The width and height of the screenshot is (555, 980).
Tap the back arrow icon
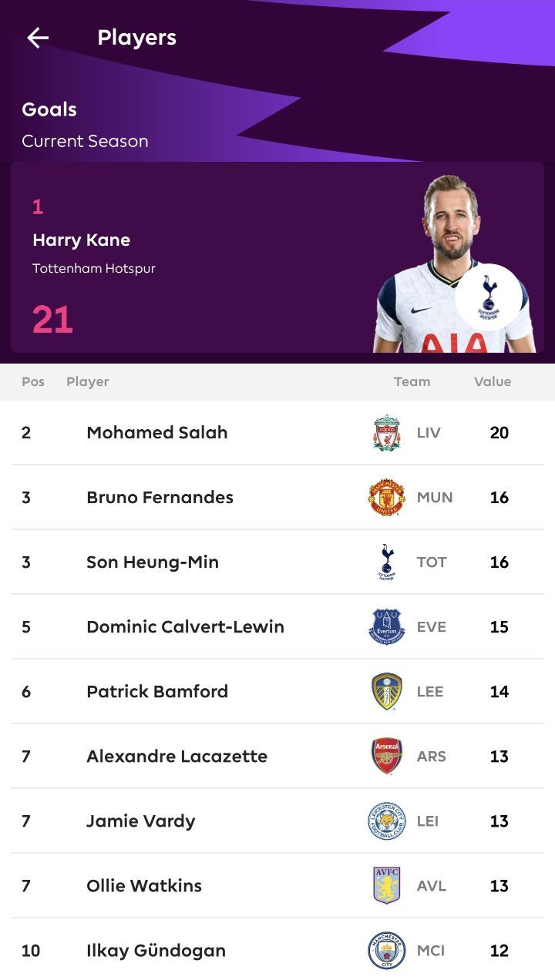[38, 37]
